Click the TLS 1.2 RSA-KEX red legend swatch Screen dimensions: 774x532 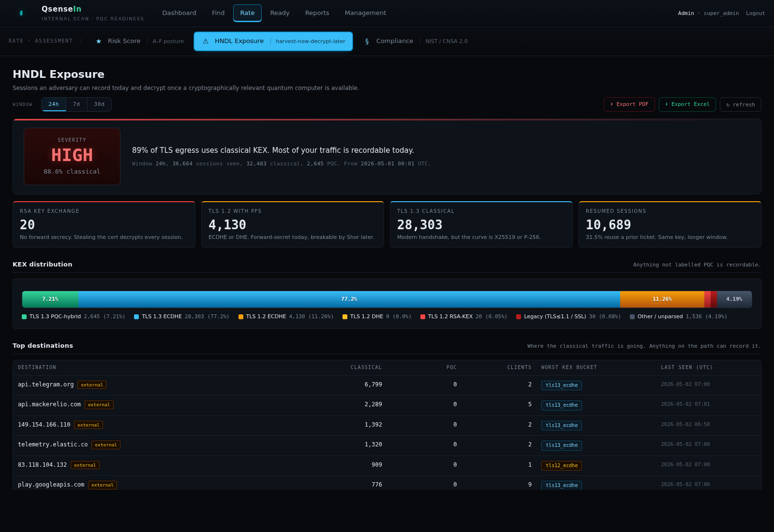(x=423, y=317)
